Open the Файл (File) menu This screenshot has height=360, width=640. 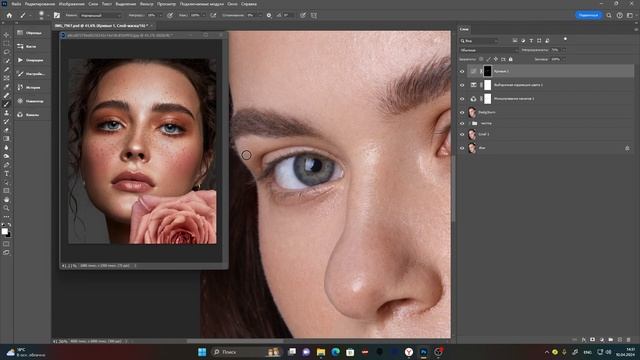pyautogui.click(x=16, y=4)
